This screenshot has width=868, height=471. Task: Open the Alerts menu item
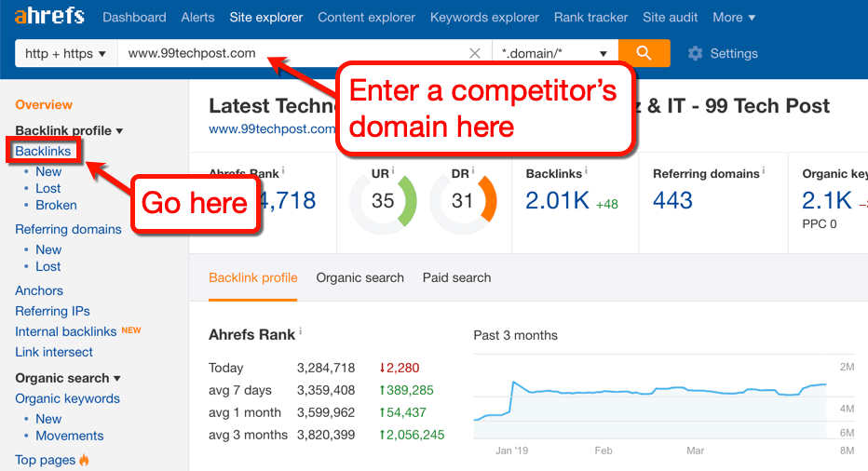pyautogui.click(x=197, y=17)
